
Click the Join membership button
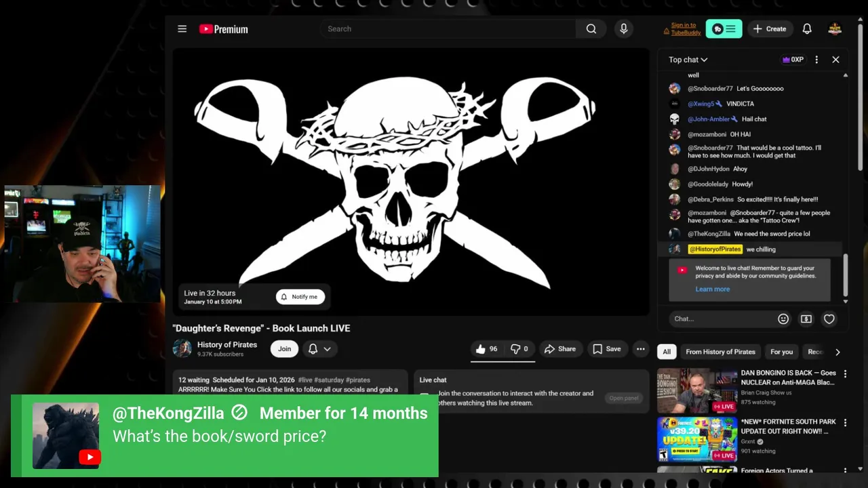pos(285,349)
